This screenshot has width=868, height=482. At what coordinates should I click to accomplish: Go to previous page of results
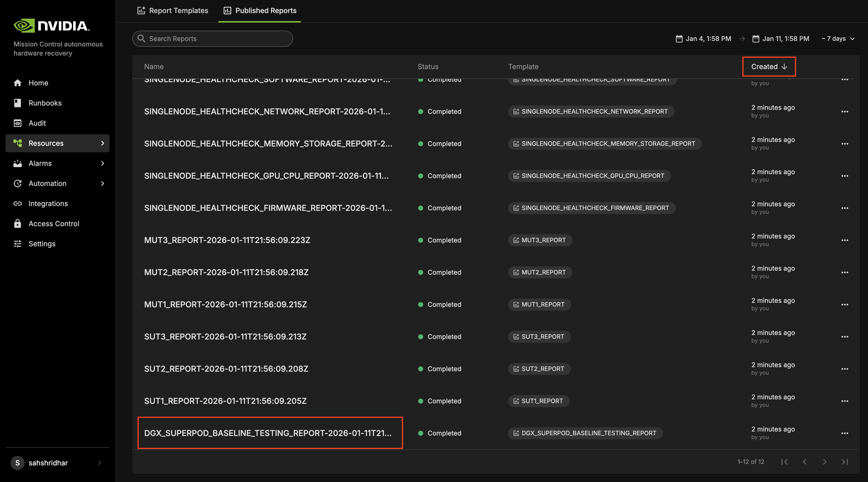click(805, 462)
